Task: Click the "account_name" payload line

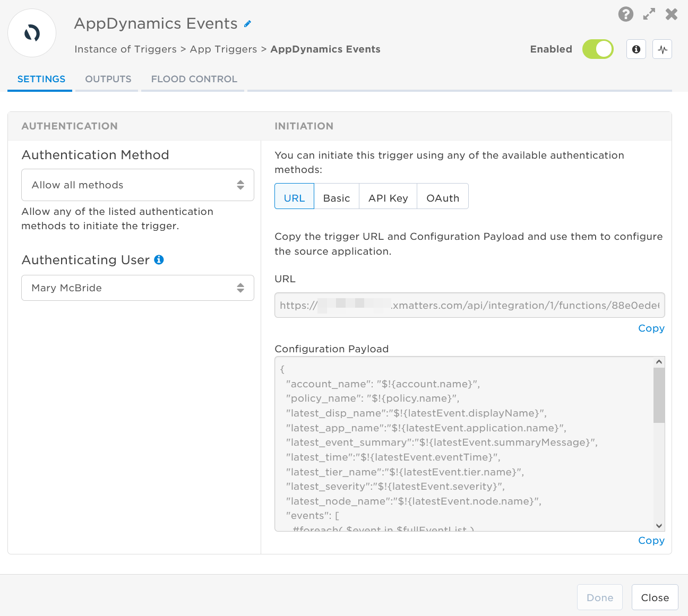Action: coord(383,384)
